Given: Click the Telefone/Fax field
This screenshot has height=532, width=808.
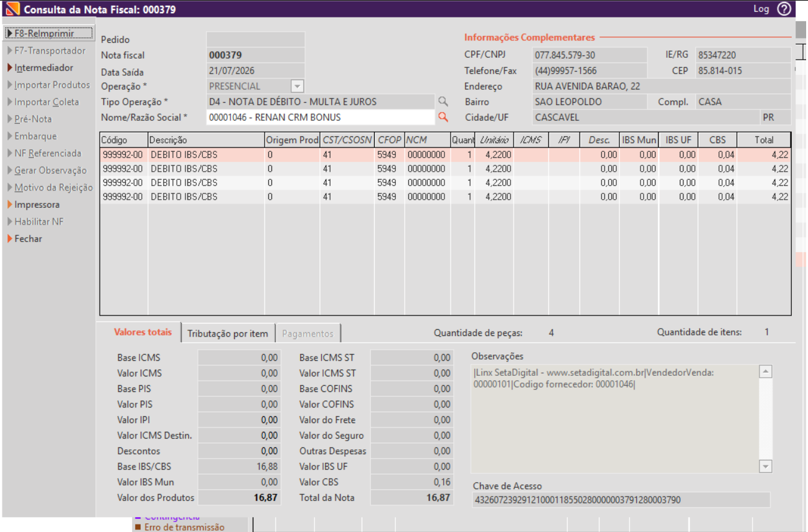Looking at the screenshot, I should (x=590, y=71).
